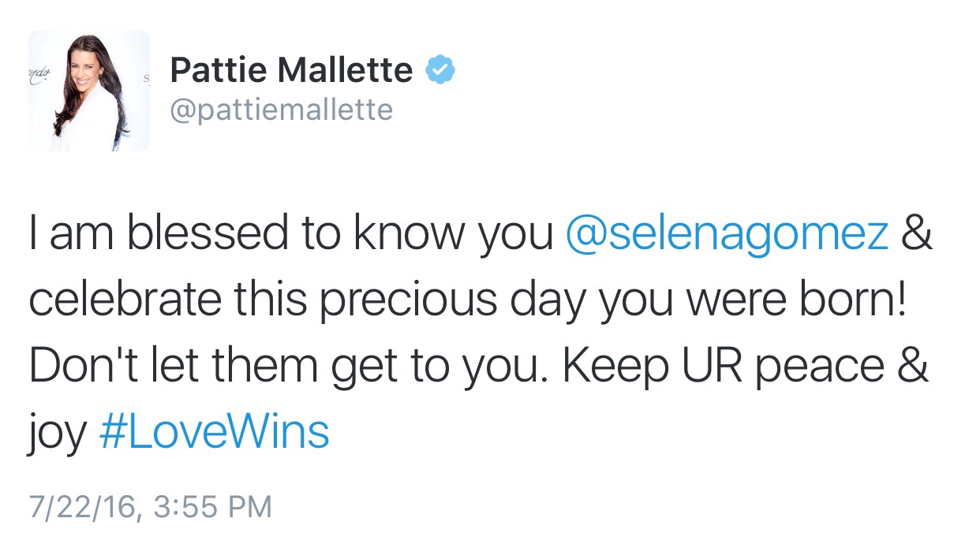Click the blue verified checkmark badge
This screenshot has height=544, width=980.
pyautogui.click(x=440, y=71)
